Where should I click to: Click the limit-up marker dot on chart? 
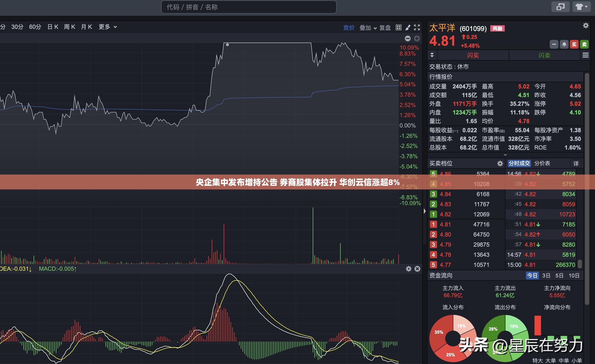[227, 45]
